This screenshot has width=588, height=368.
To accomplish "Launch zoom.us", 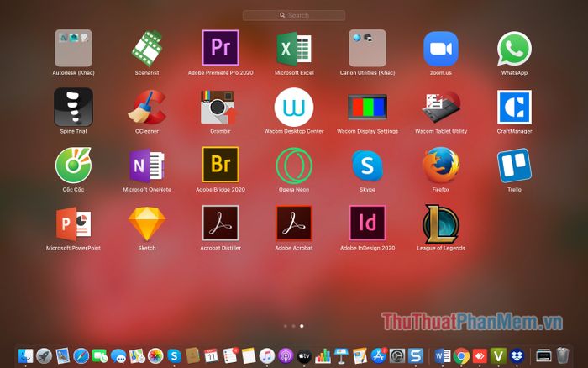I will pyautogui.click(x=441, y=49).
